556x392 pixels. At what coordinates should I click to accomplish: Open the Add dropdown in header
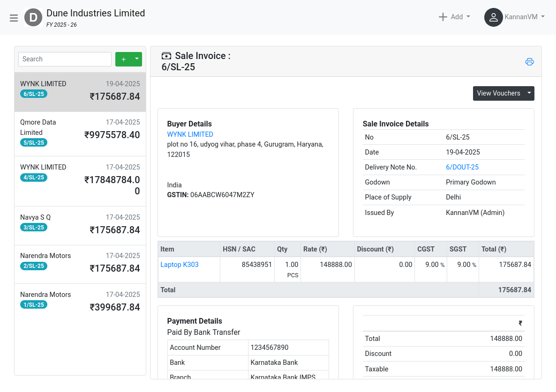pyautogui.click(x=455, y=17)
